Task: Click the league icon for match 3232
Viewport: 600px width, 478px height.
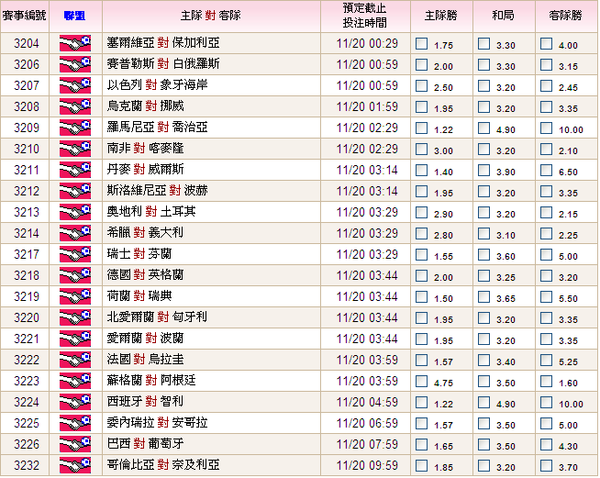Action: click(x=75, y=465)
